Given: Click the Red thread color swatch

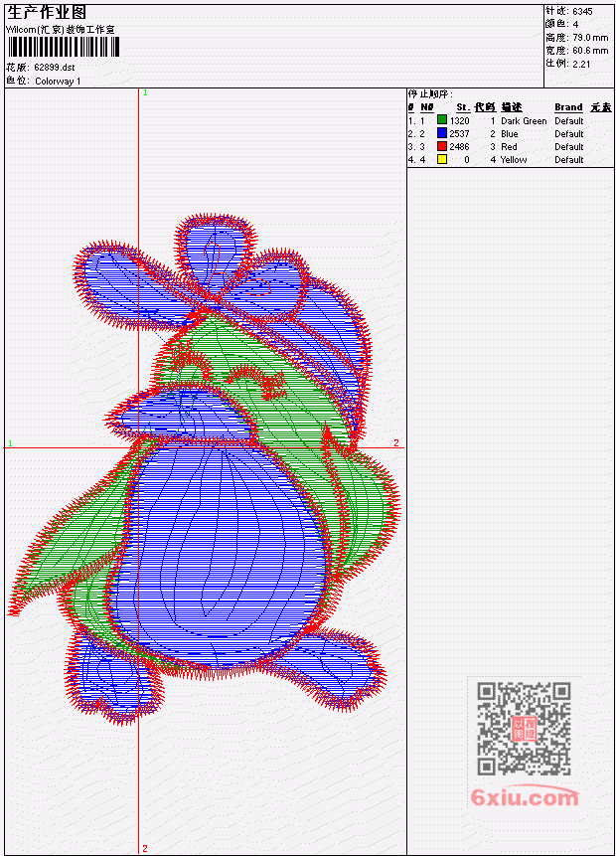Looking at the screenshot, I should 442,146.
